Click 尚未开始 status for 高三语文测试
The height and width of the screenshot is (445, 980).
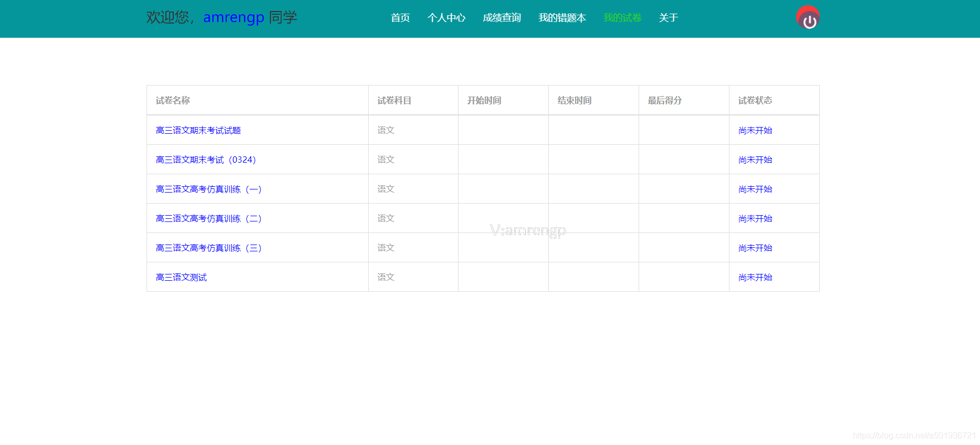(x=755, y=277)
